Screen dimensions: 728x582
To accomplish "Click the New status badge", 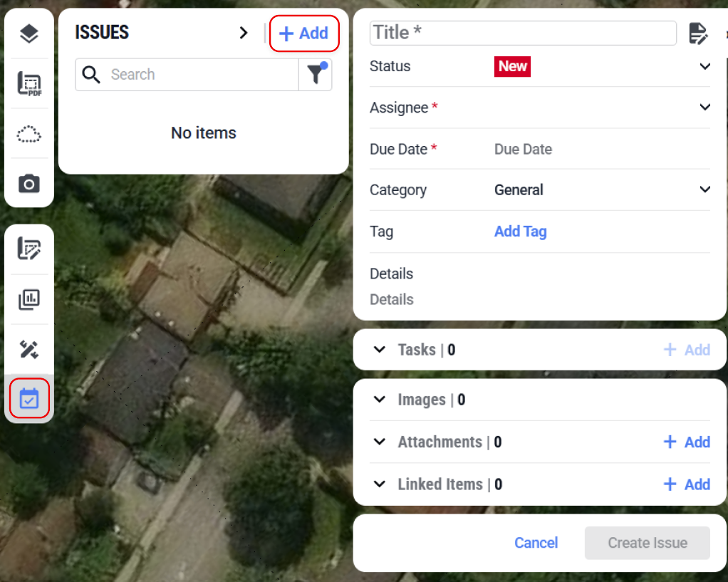I will pyautogui.click(x=512, y=66).
